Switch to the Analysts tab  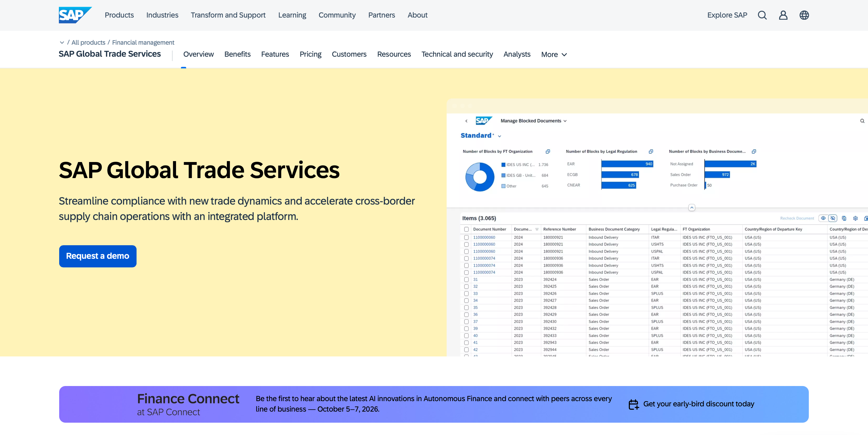click(517, 54)
